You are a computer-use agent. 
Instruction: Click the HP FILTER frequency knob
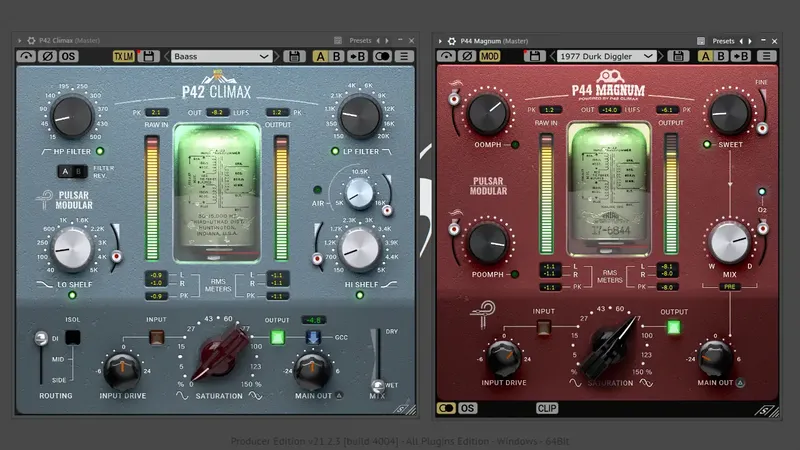[x=72, y=116]
